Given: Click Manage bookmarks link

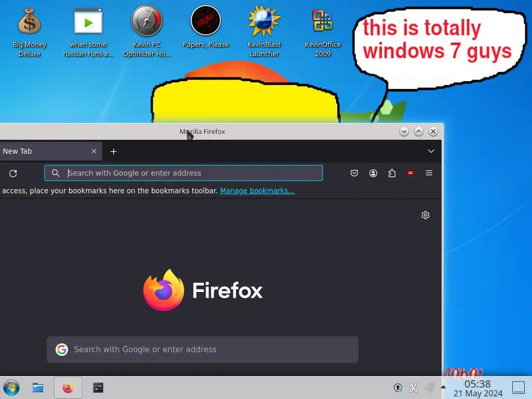Looking at the screenshot, I should [258, 191].
